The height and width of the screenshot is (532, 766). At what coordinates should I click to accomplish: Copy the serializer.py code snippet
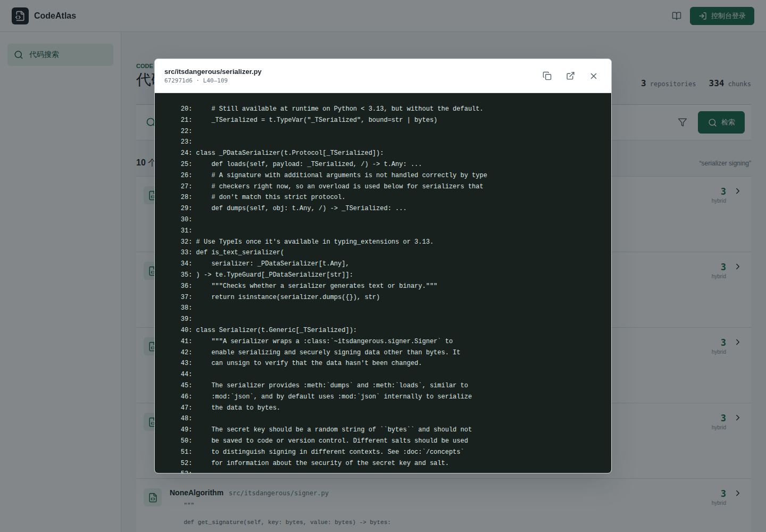click(x=547, y=76)
